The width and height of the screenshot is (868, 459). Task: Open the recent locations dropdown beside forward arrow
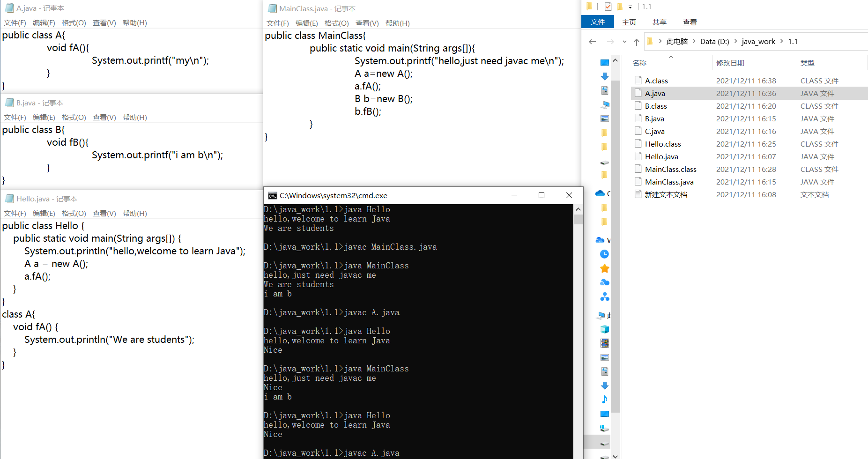point(624,41)
